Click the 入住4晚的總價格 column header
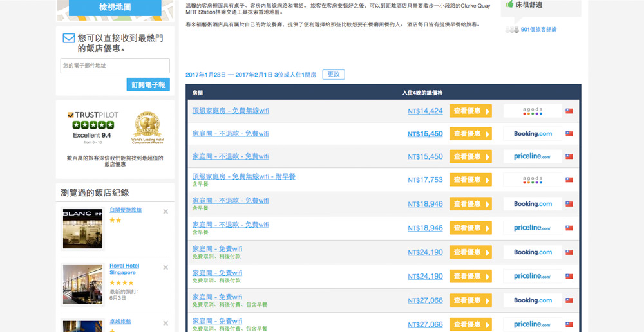This screenshot has height=332, width=644. pos(422,93)
